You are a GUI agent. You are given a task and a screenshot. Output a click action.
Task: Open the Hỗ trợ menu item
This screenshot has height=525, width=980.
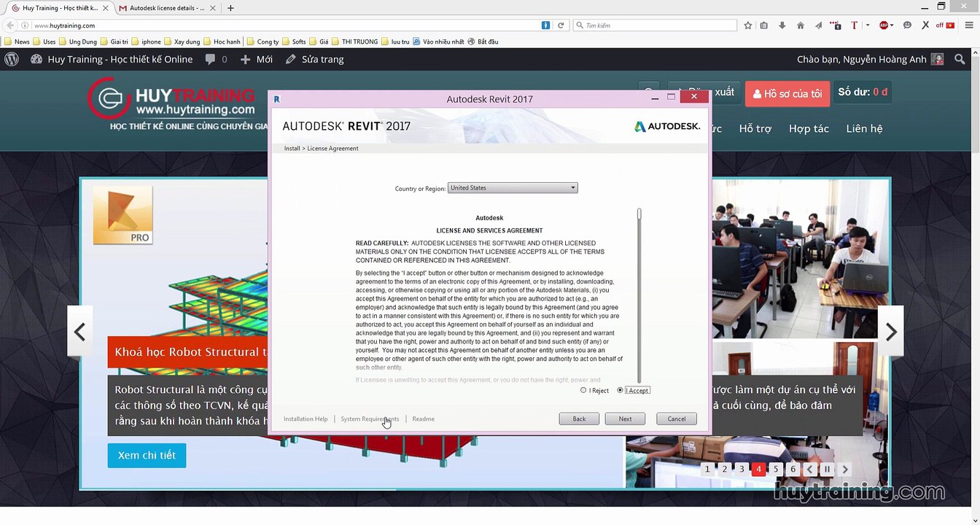pos(755,128)
